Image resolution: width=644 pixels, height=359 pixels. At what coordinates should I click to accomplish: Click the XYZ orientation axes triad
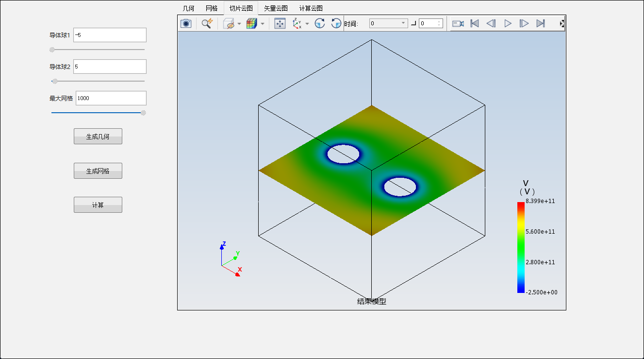(x=230, y=259)
